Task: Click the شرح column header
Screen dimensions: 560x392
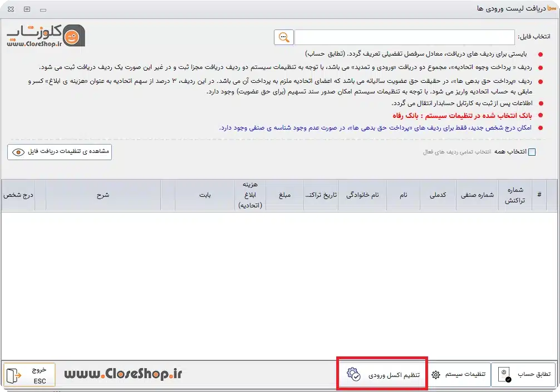Action: pyautogui.click(x=103, y=195)
